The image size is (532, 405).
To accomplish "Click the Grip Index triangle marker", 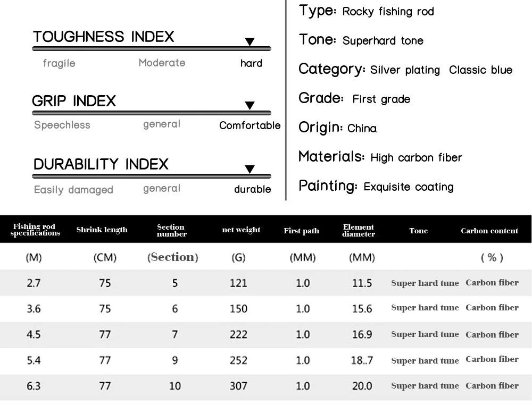I will [250, 106].
